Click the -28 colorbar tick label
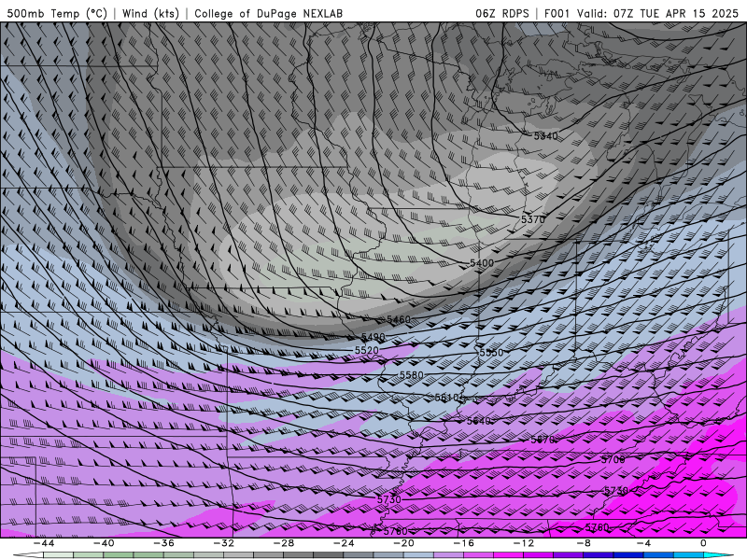The height and width of the screenshot is (560, 747). tap(284, 543)
